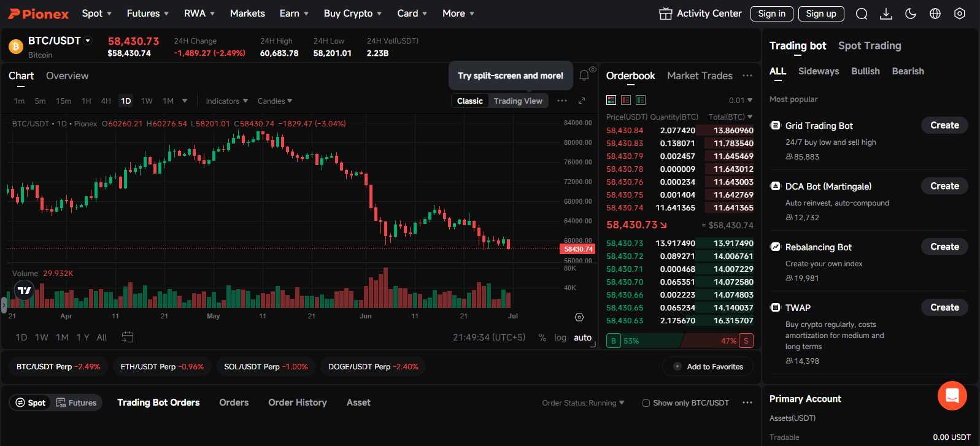Open the language globe icon
The image size is (980, 446).
tap(935, 13)
